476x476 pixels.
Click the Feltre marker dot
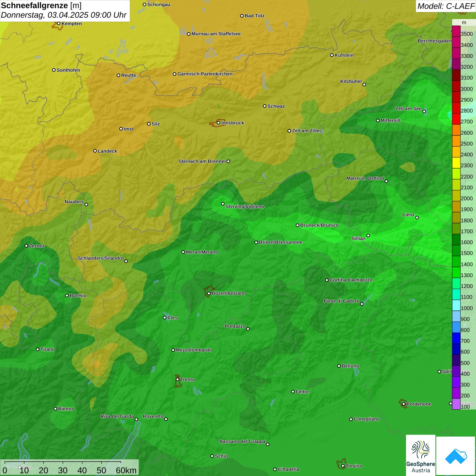click(x=293, y=392)
